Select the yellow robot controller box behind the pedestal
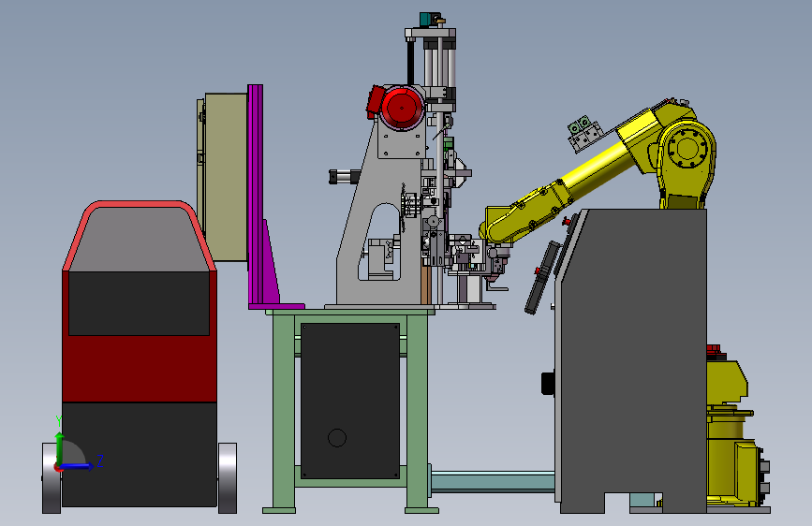 click(x=727, y=382)
